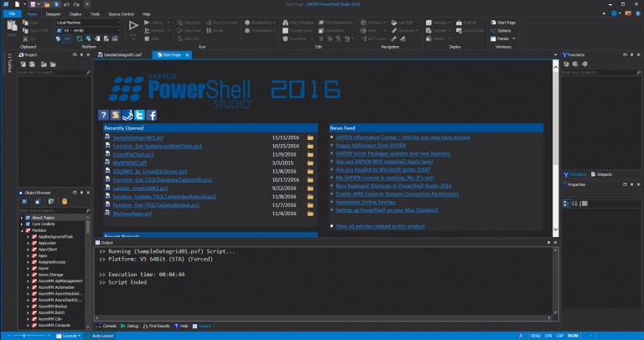
Task: Click folder icon next to MyLinuxApps.psf
Action: [310, 214]
